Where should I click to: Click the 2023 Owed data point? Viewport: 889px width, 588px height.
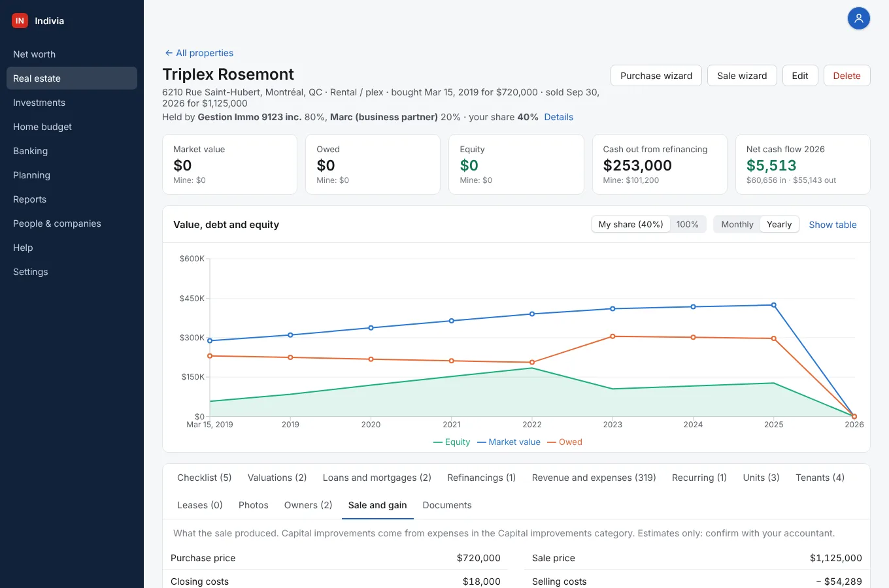612,336
